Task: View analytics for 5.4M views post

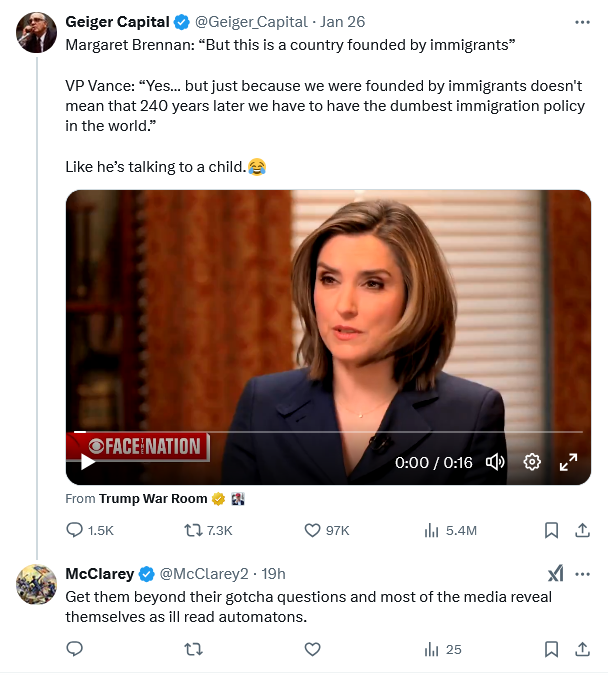Action: [x=432, y=530]
